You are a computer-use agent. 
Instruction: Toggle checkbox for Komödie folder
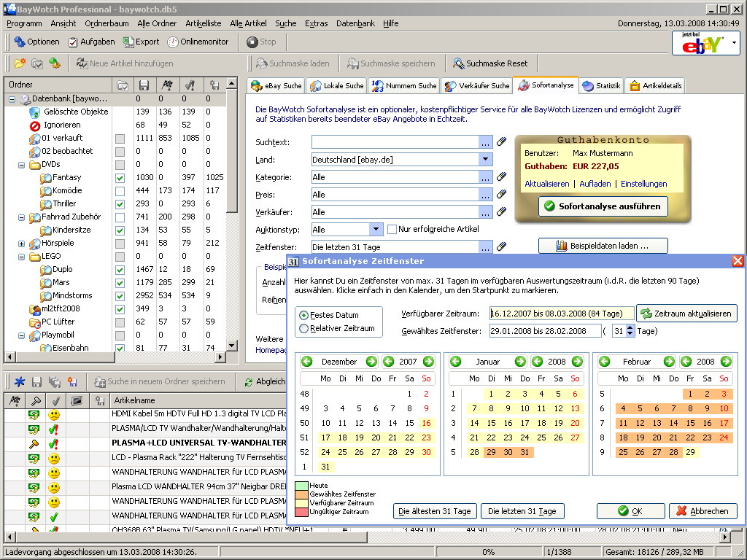(x=120, y=191)
